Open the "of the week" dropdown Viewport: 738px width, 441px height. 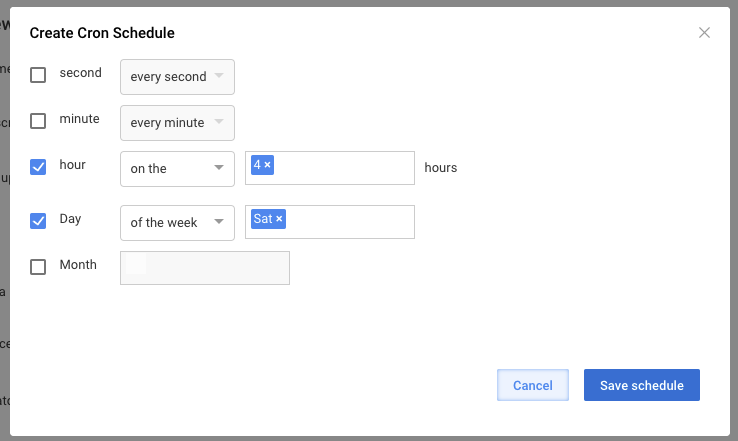(177, 223)
